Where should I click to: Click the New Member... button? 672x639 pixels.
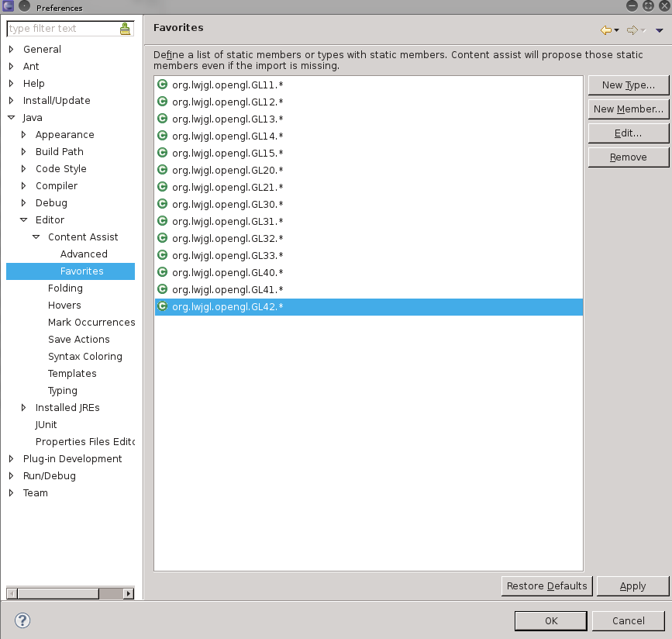pyautogui.click(x=629, y=109)
